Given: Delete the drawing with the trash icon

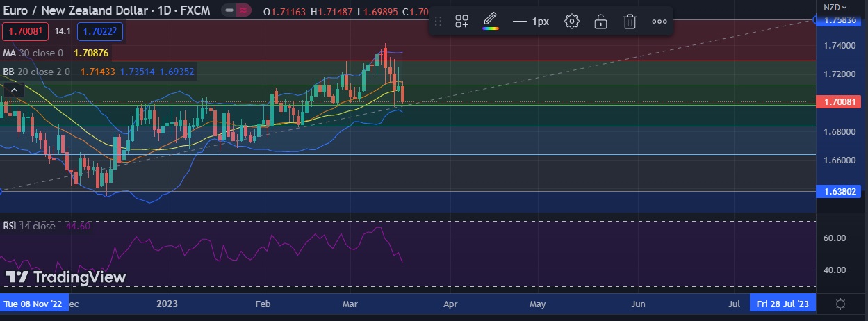Looking at the screenshot, I should coord(630,22).
